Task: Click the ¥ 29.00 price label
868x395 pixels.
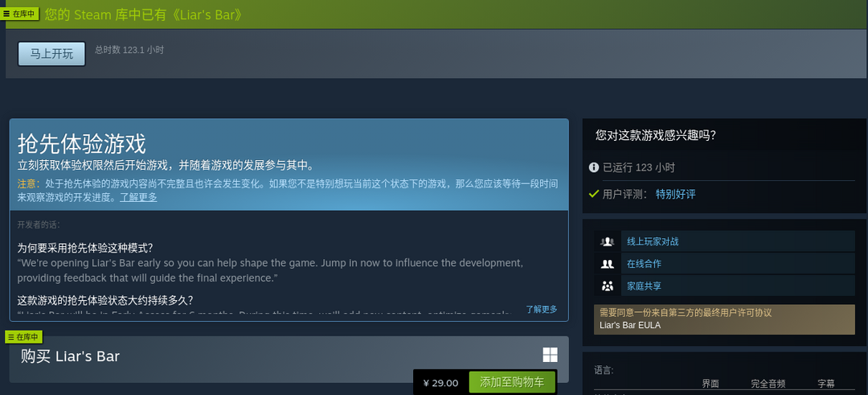Action: [x=440, y=383]
